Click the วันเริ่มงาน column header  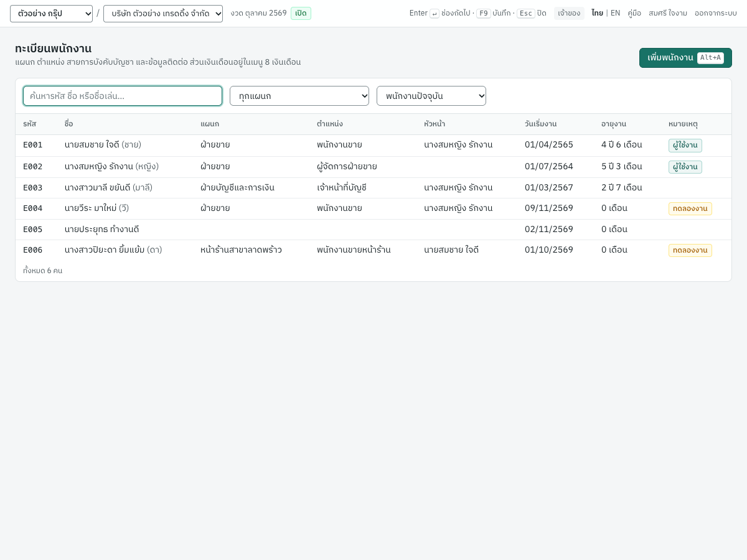541,124
